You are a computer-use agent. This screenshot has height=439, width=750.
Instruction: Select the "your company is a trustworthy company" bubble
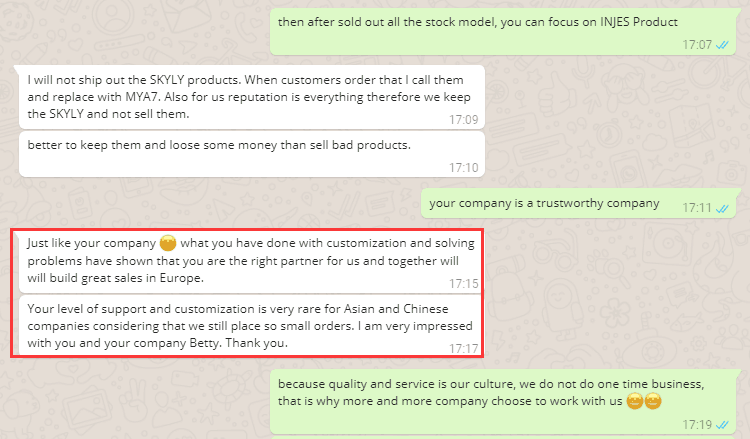(544, 204)
